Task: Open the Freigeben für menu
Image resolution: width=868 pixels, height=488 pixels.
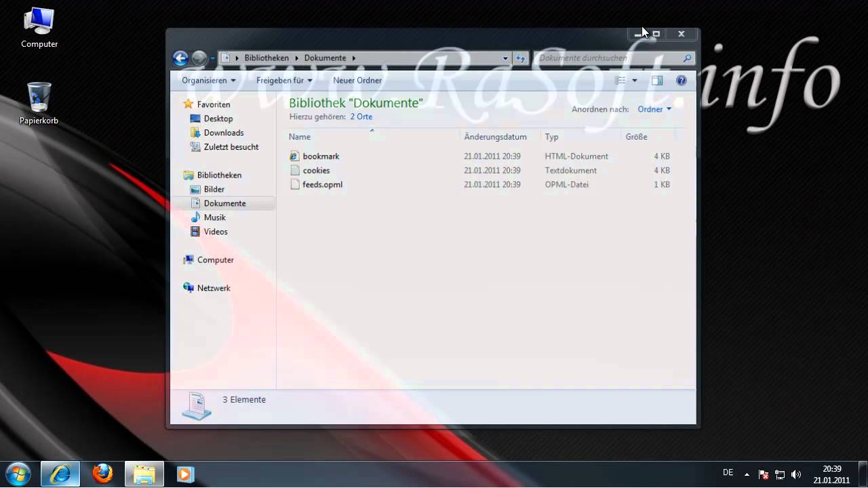Action: click(284, 80)
